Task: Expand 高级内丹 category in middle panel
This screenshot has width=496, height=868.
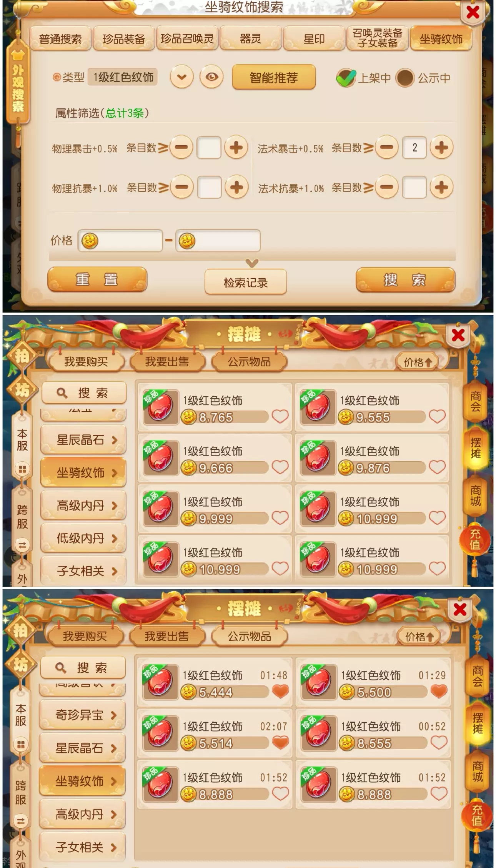Action: click(83, 506)
